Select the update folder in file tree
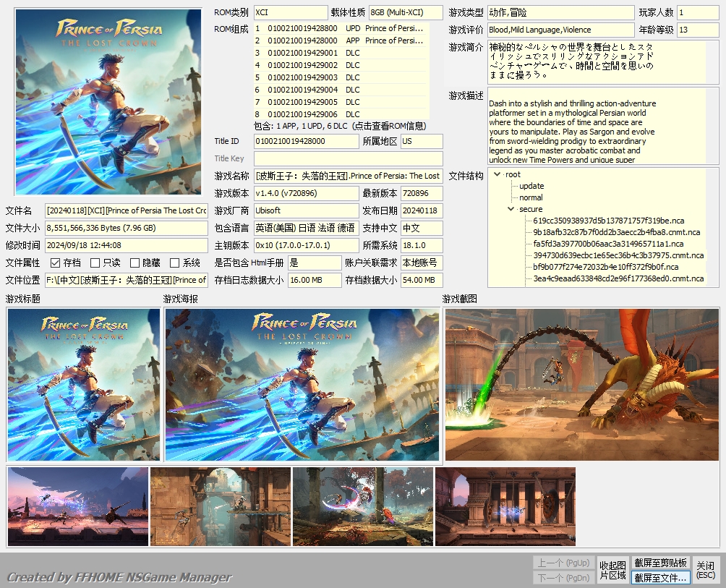Image resolution: width=726 pixels, height=588 pixels. (531, 186)
